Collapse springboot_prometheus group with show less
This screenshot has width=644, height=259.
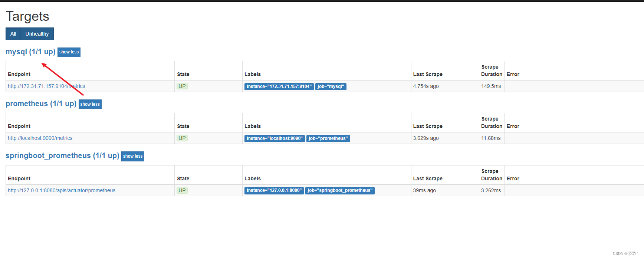(x=133, y=156)
